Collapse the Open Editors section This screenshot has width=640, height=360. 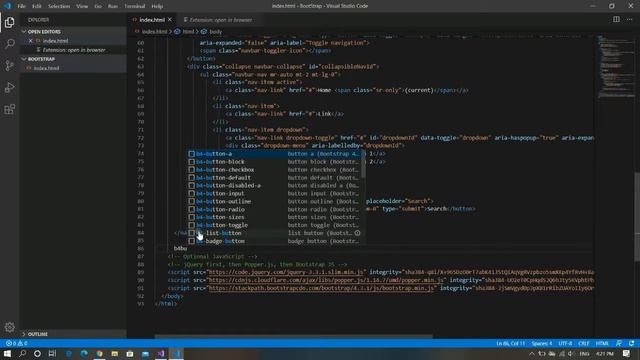click(73, 31)
